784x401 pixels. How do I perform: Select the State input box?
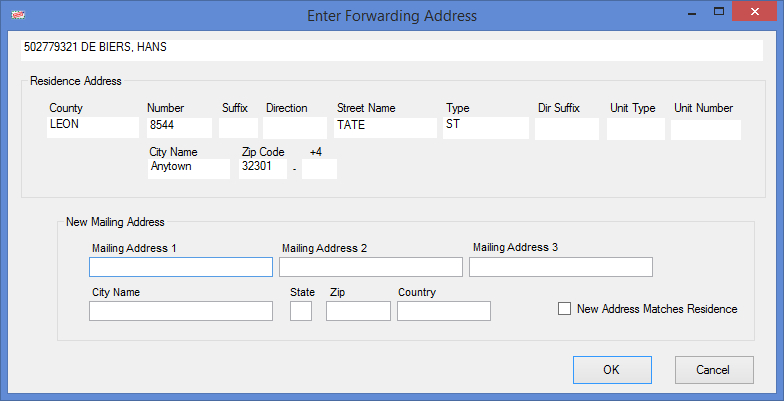[x=301, y=311]
